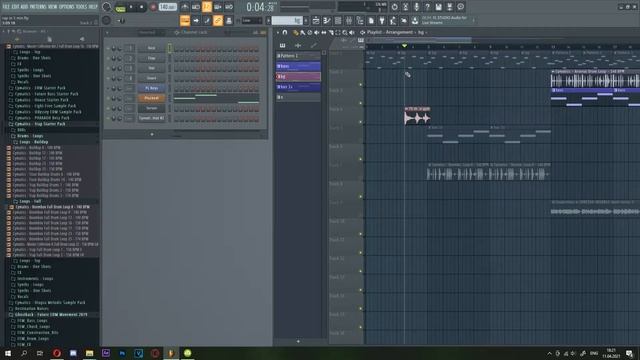Viewport: 640px width, 360px height.
Task: Click the view piano roll toolbar icon
Action: [327, 20]
